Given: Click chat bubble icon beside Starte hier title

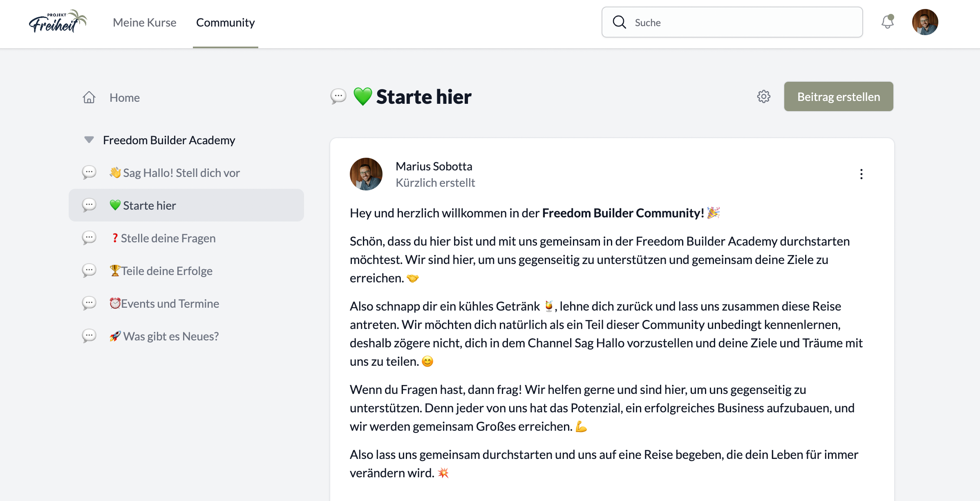Looking at the screenshot, I should click(x=338, y=97).
